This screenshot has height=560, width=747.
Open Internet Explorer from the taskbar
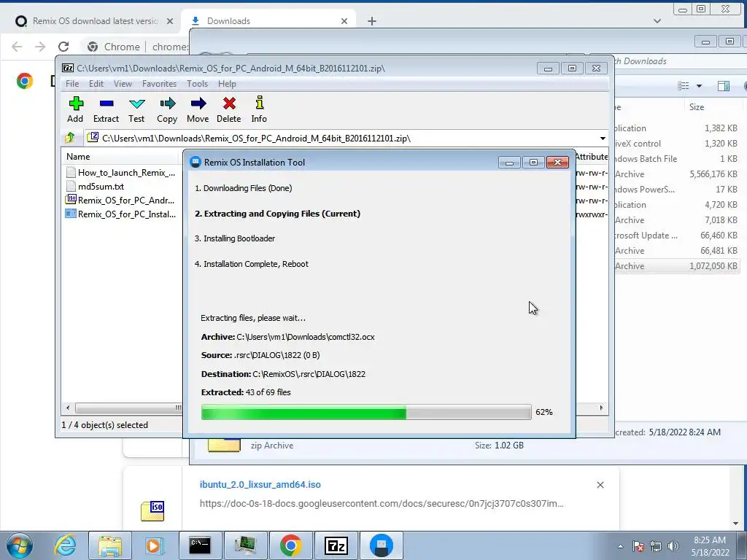[x=65, y=545]
